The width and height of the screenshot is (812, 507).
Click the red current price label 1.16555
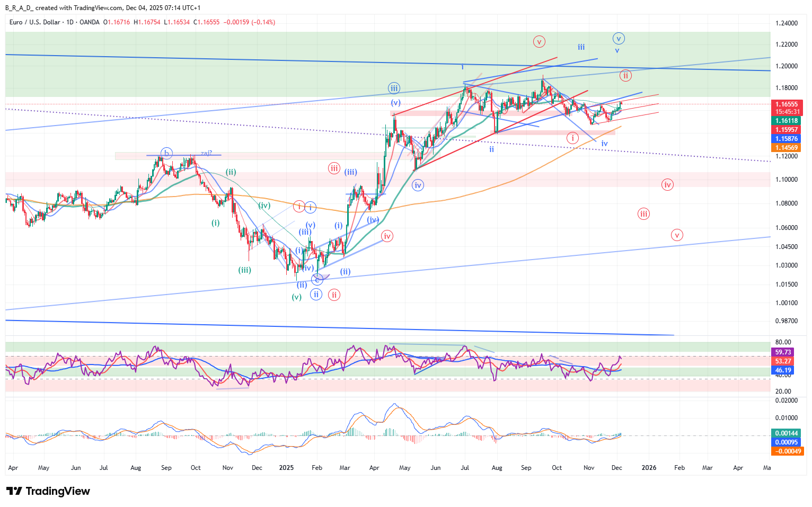(787, 104)
